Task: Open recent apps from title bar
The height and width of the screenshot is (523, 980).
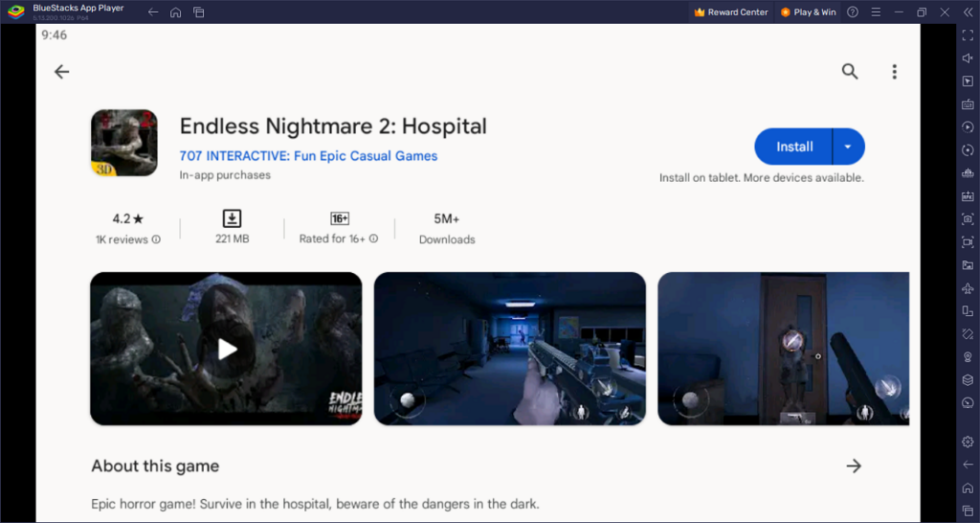Action: (199, 11)
